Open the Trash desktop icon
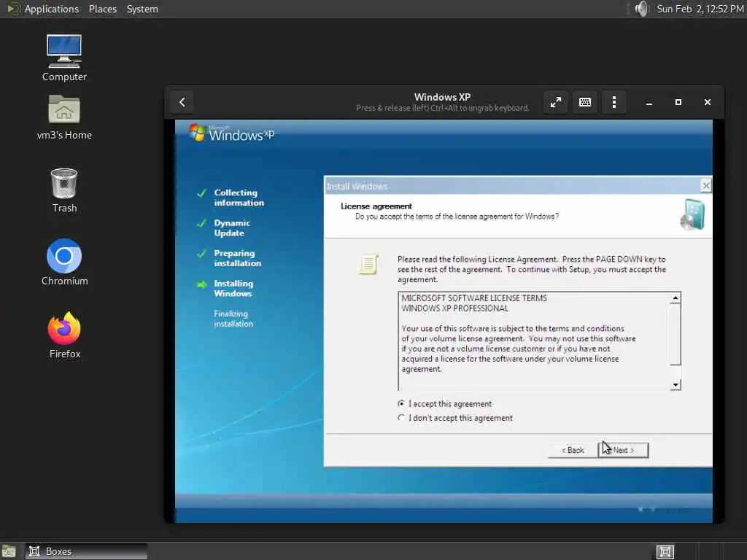This screenshot has height=560, width=747. pyautogui.click(x=64, y=190)
